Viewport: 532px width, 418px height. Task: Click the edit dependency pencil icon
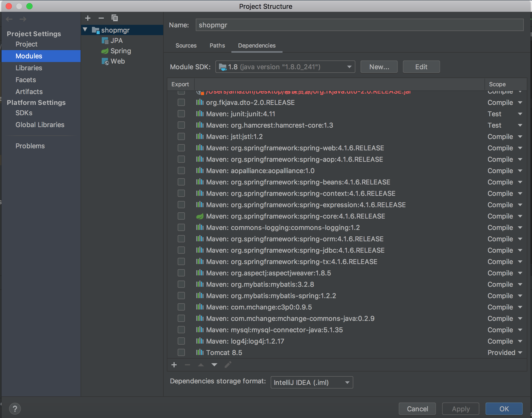pos(228,365)
